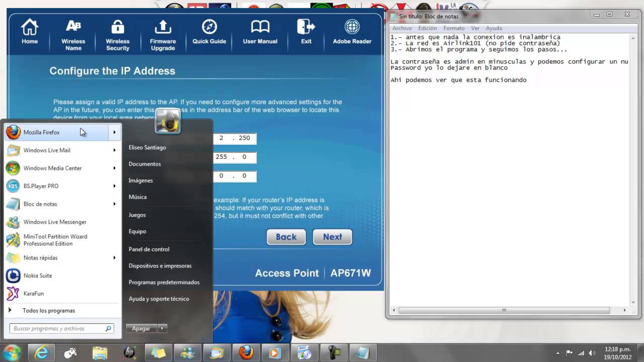The height and width of the screenshot is (362, 644).
Task: Open Ayuda y soporte técnico
Action: 159,299
